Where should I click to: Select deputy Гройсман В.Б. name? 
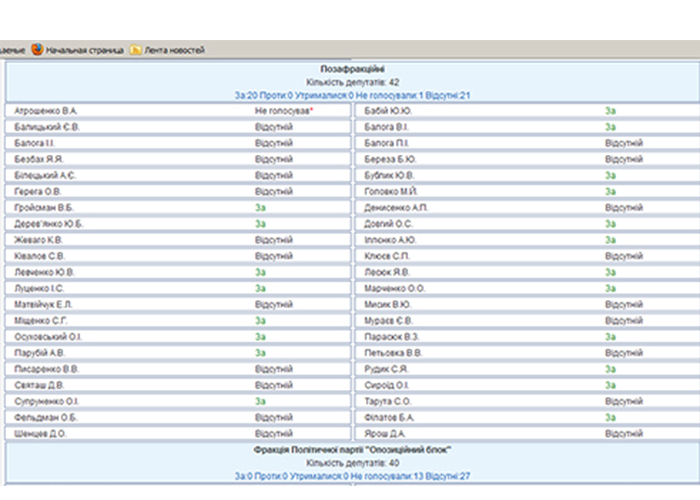coord(45,208)
